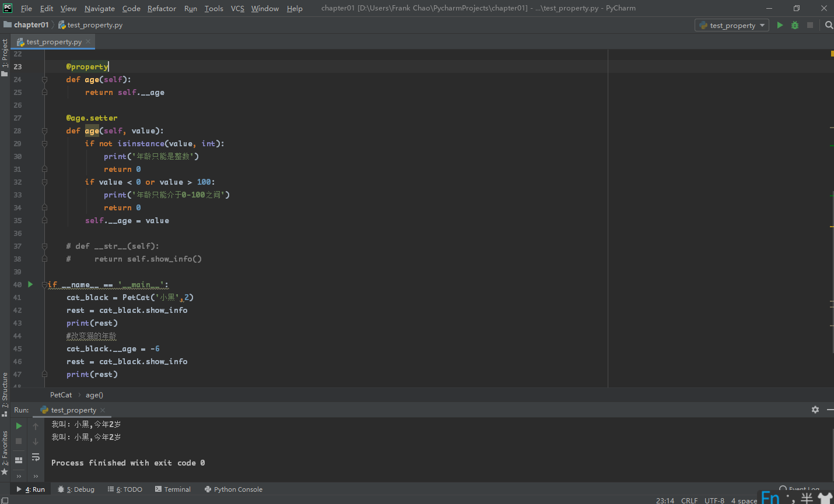
Task: Open the test_property run configuration dropdown
Action: coord(732,25)
